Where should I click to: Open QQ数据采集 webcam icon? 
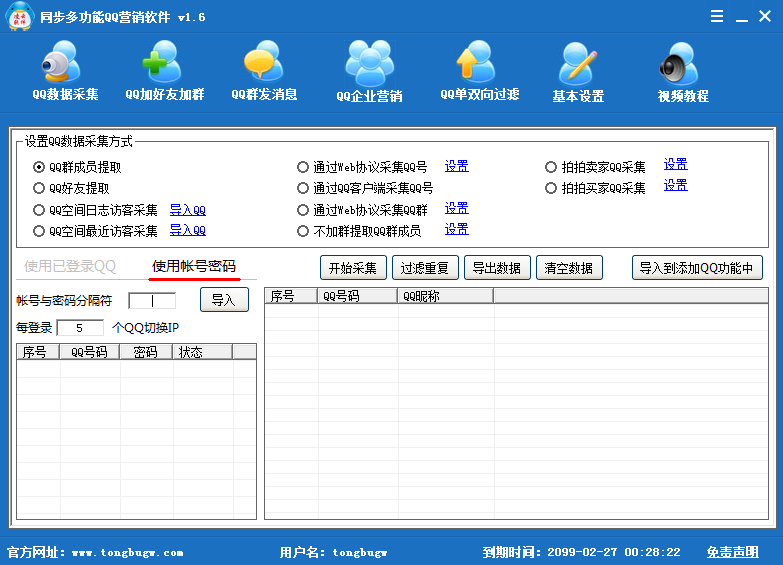(x=65, y=66)
